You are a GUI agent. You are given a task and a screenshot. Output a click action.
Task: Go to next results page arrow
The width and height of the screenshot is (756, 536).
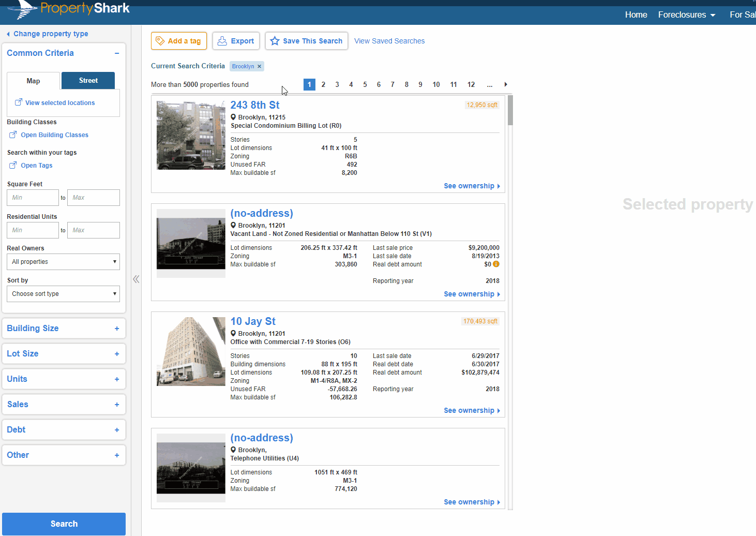pyautogui.click(x=506, y=84)
